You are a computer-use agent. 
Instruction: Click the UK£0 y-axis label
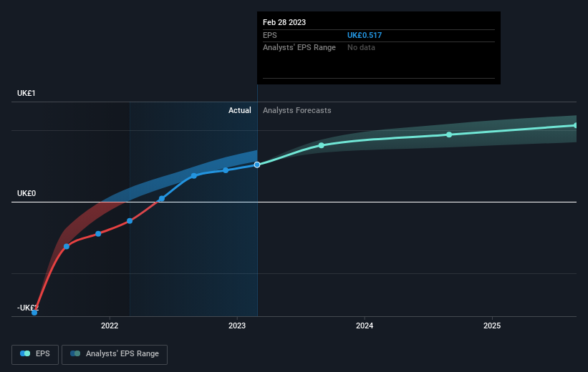pyautogui.click(x=26, y=193)
